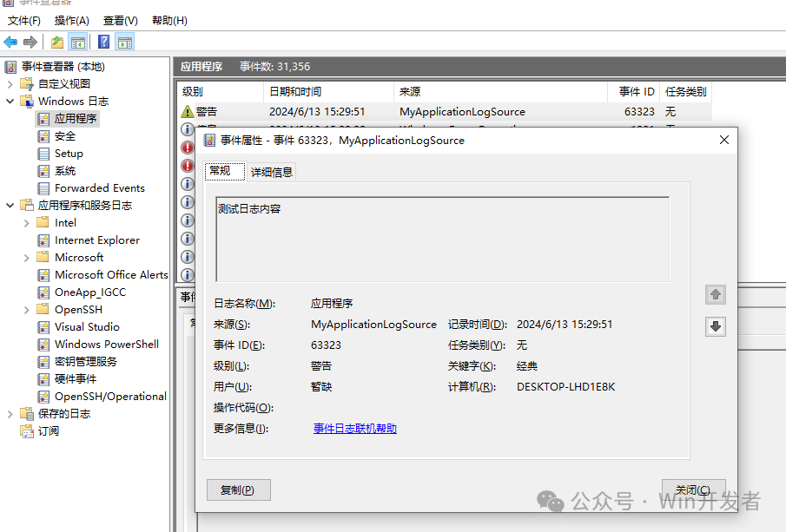Image resolution: width=786 pixels, height=532 pixels.
Task: Select the 警告 event row 63323
Action: (x=444, y=112)
